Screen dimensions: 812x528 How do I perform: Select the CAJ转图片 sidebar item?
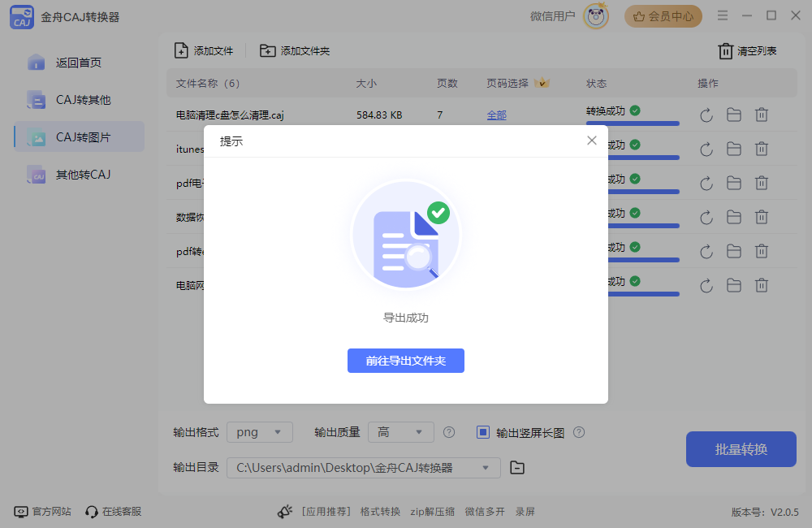coord(79,137)
